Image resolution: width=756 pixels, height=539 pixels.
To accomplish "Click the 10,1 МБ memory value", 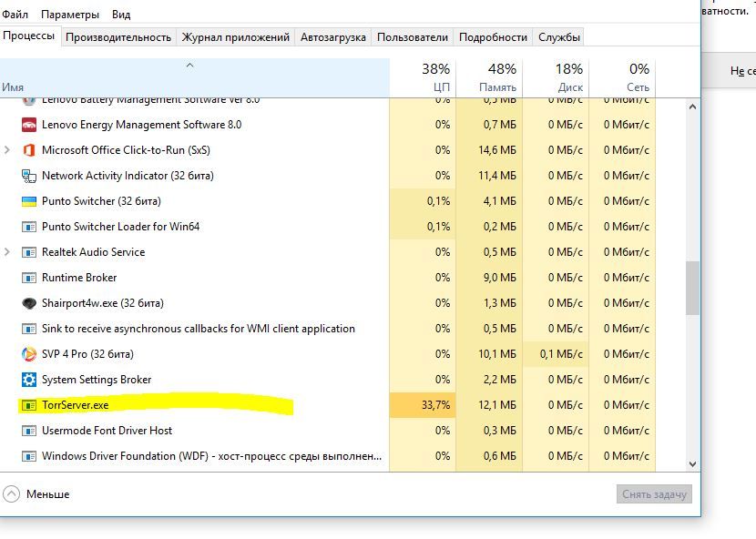I will coord(497,354).
